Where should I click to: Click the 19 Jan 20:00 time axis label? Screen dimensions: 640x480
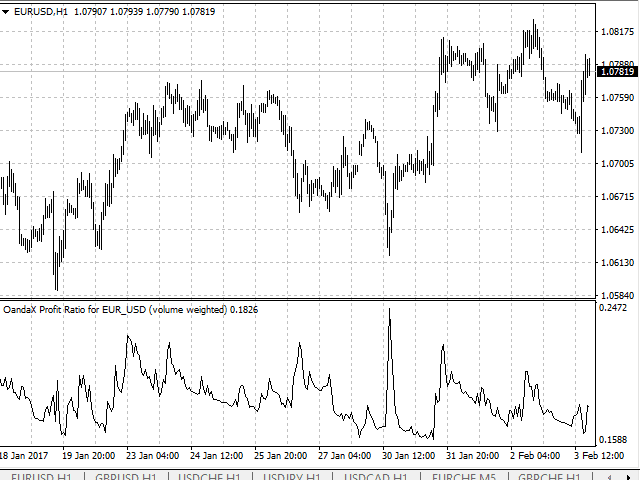(89, 456)
